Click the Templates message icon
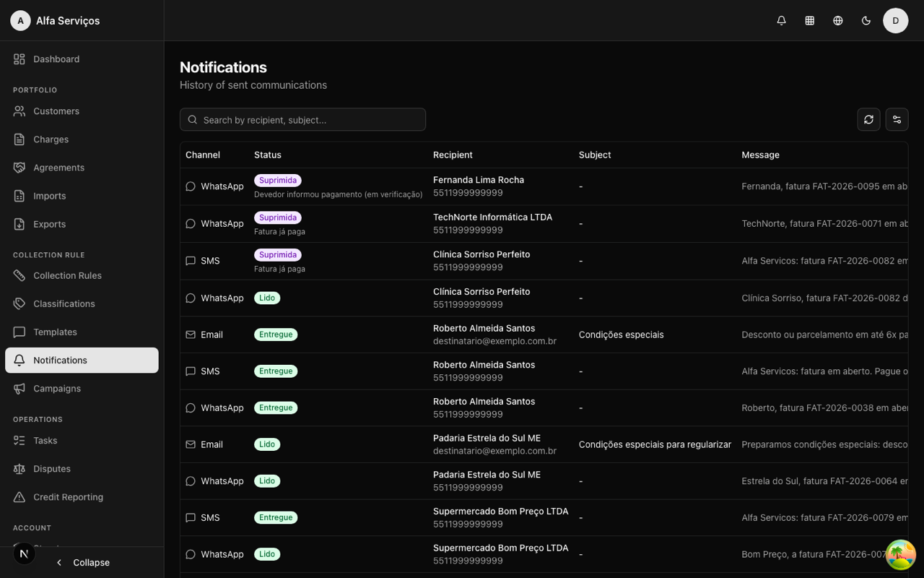 19,332
